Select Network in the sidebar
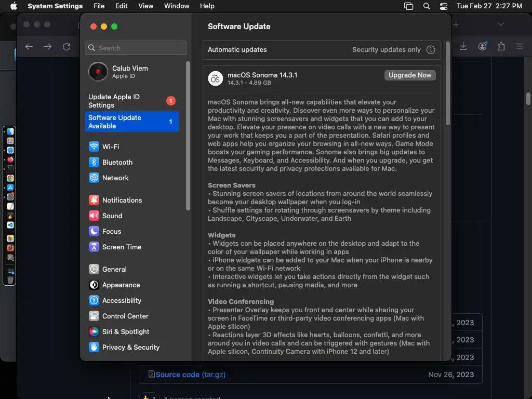Screen dimensions: 532x399 click(x=109, y=178)
